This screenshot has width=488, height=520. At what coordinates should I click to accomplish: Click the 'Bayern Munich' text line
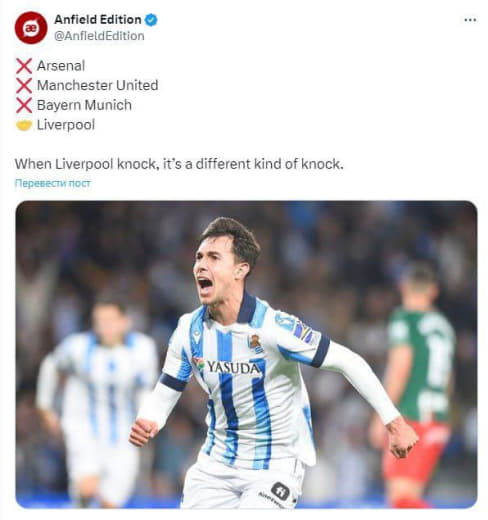point(84,105)
